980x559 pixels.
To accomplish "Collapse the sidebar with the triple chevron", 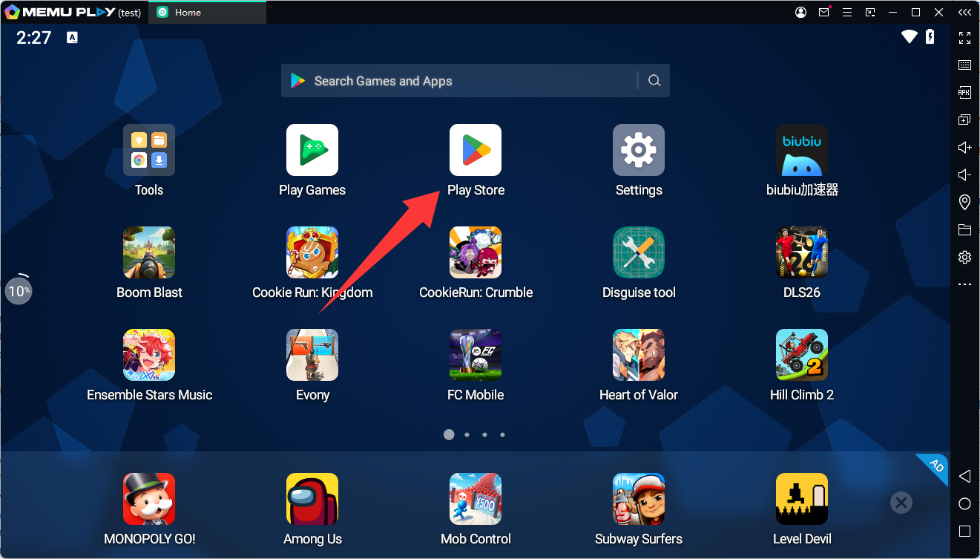I will 964,12.
